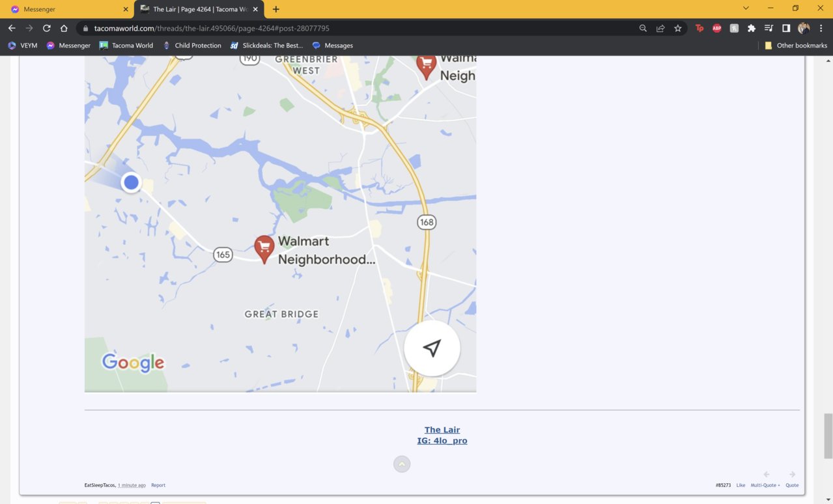This screenshot has width=833, height=504.
Task: Open the gray square extension icon
Action: pyautogui.click(x=734, y=28)
